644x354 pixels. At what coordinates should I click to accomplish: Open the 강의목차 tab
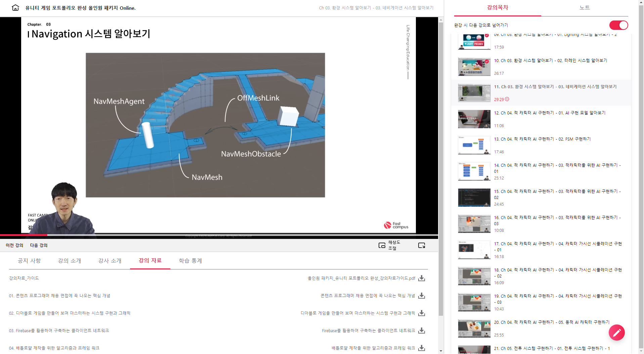pyautogui.click(x=498, y=8)
